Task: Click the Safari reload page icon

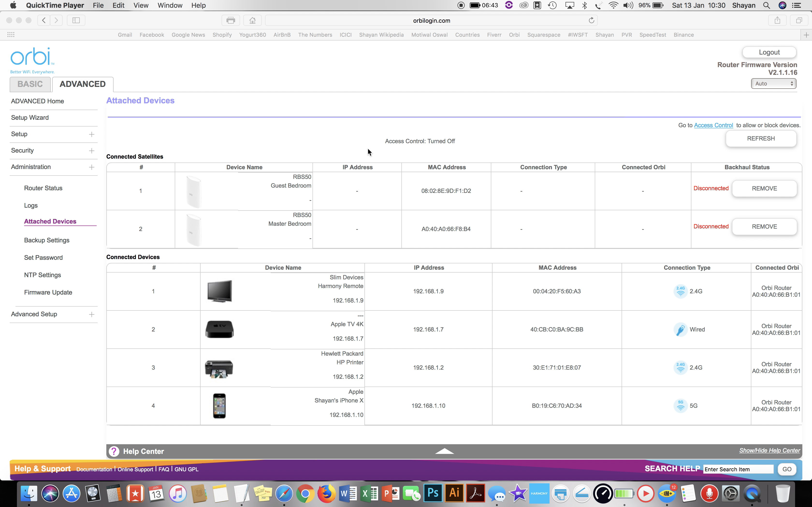Action: pos(591,20)
